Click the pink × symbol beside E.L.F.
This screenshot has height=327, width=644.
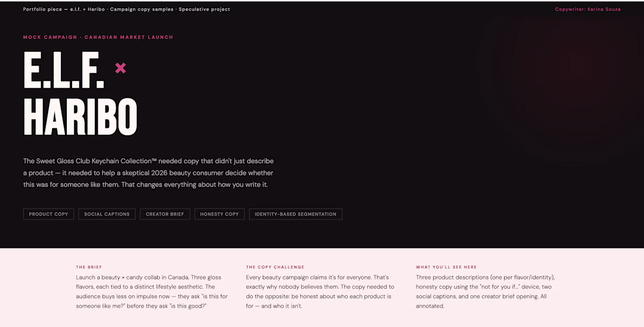(x=121, y=68)
